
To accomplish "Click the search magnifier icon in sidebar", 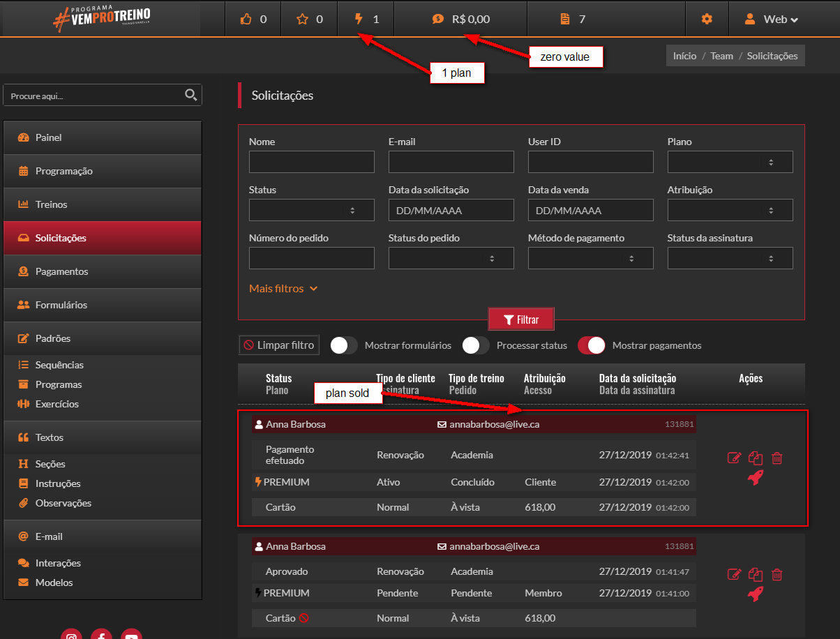I will (x=190, y=95).
